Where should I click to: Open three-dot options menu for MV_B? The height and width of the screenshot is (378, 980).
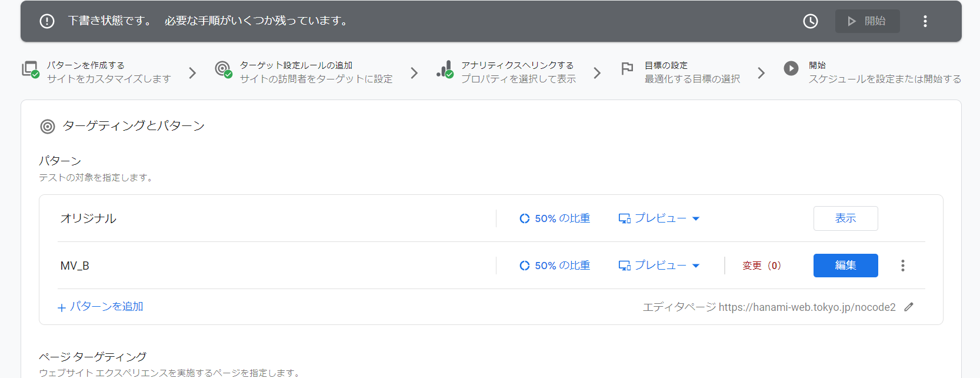click(902, 266)
